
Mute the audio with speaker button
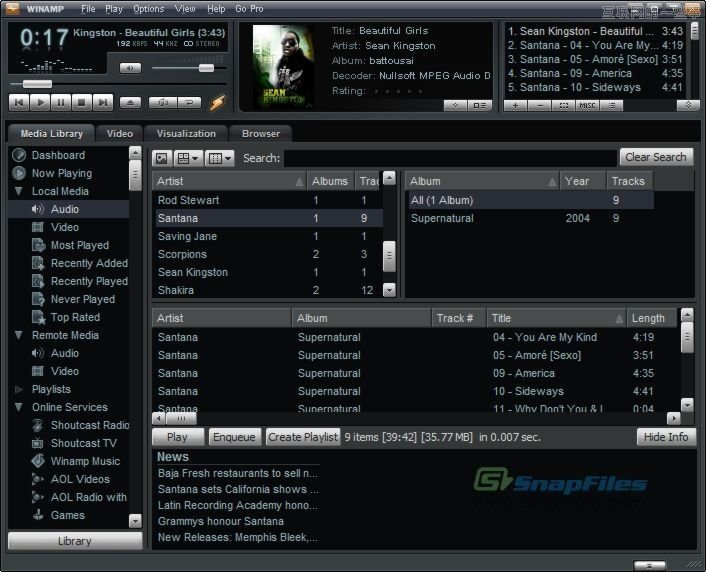pos(130,68)
